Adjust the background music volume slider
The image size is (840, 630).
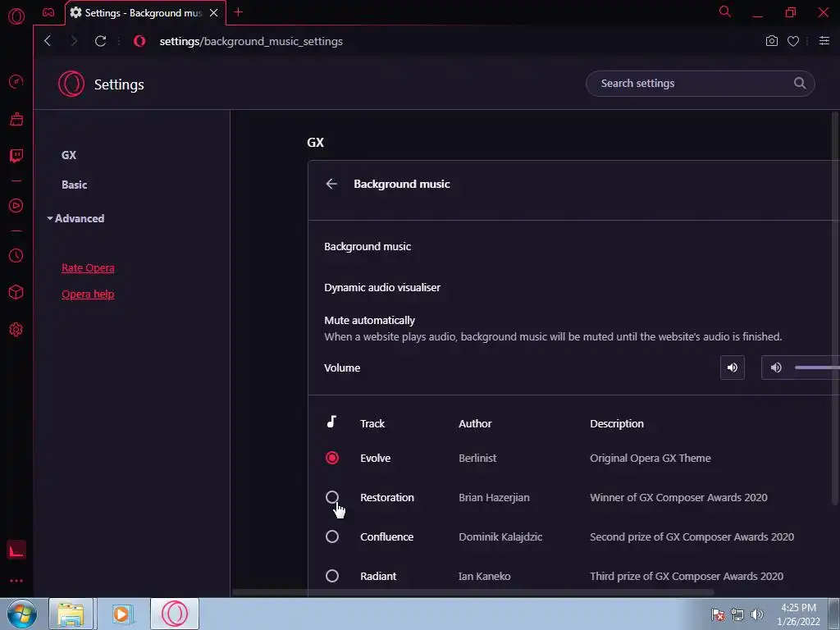coord(817,367)
